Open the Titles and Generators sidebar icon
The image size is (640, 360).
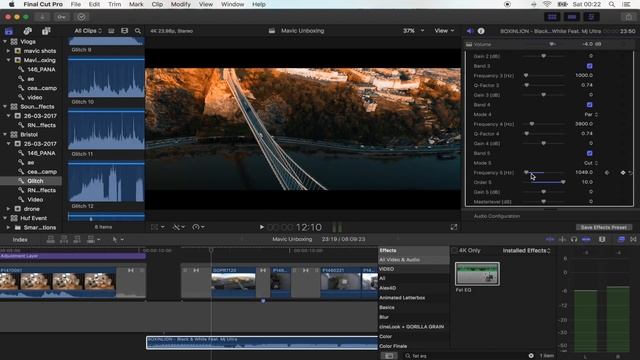46,31
